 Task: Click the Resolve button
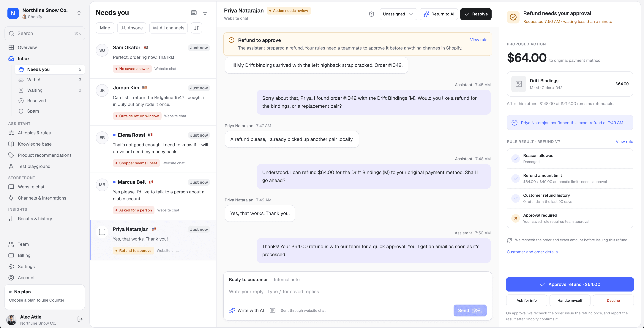point(476,14)
